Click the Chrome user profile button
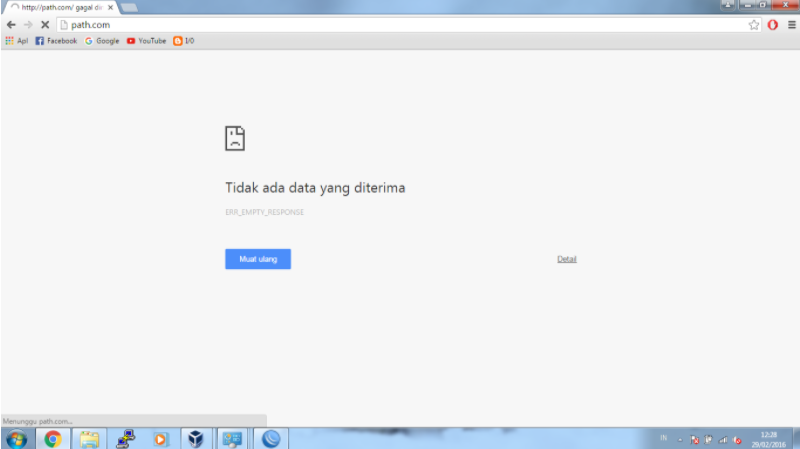The height and width of the screenshot is (449, 800). pos(728,5)
